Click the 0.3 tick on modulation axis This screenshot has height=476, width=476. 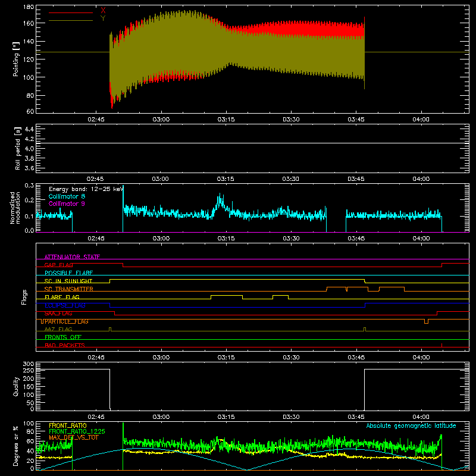[29, 185]
